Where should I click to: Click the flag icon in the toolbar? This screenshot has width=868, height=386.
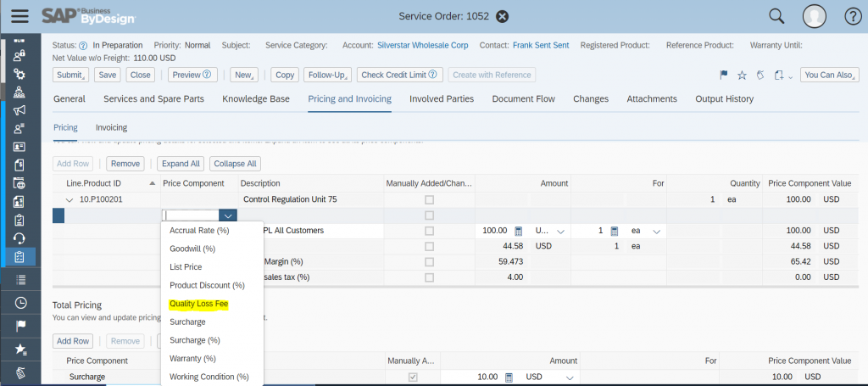click(x=724, y=75)
